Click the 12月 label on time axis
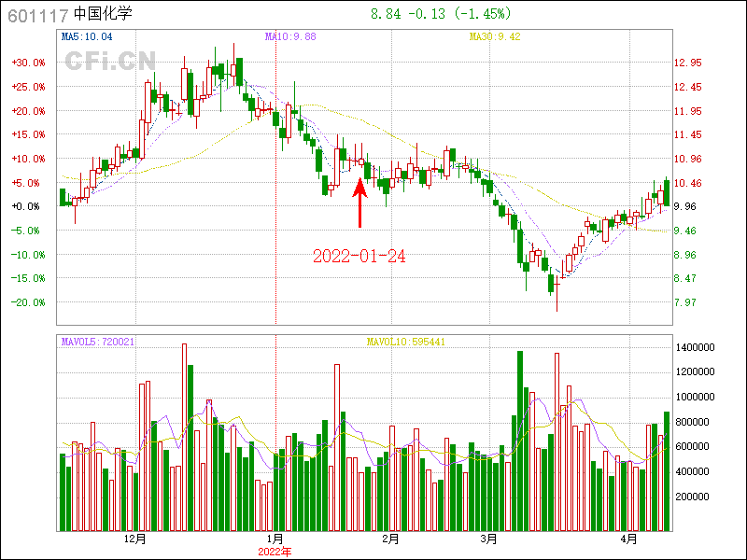The width and height of the screenshot is (747, 560). point(134,539)
